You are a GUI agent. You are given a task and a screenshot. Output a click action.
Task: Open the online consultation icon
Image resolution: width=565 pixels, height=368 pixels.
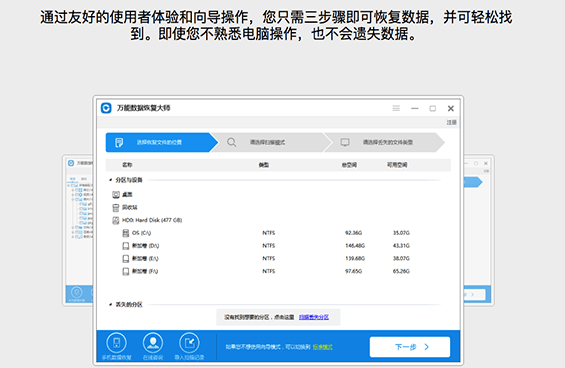click(153, 343)
